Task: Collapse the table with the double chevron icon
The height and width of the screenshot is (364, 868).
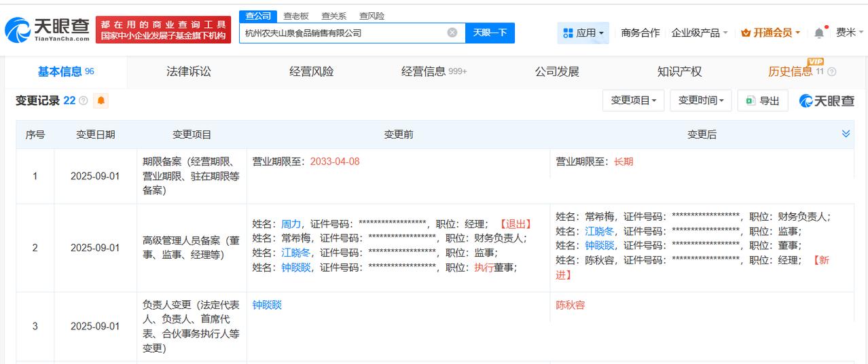Action: (846, 134)
